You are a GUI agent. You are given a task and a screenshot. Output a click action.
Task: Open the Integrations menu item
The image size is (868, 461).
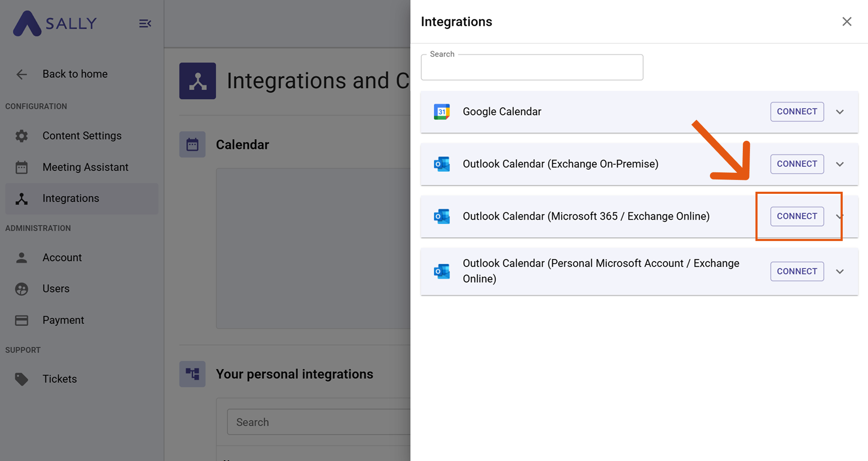point(70,198)
